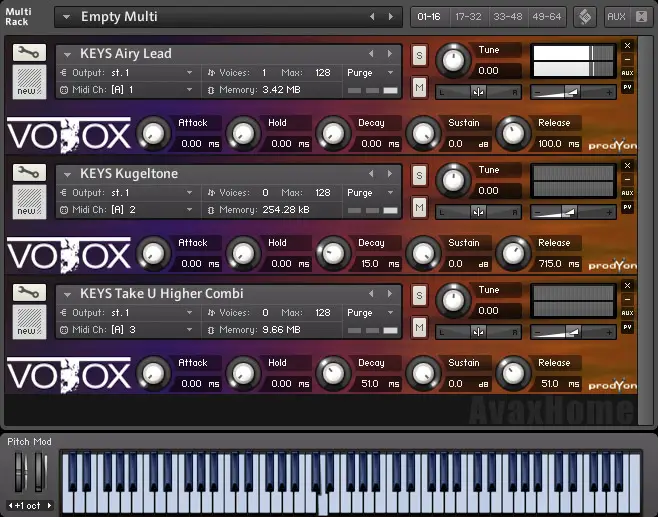Viewport: 658px width, 517px height.
Task: Click the volume slider of KEYS Airy Lead
Action: click(573, 92)
